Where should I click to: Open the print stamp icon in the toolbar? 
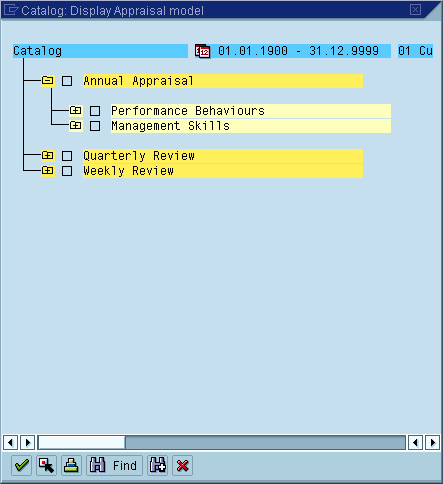tap(71, 465)
